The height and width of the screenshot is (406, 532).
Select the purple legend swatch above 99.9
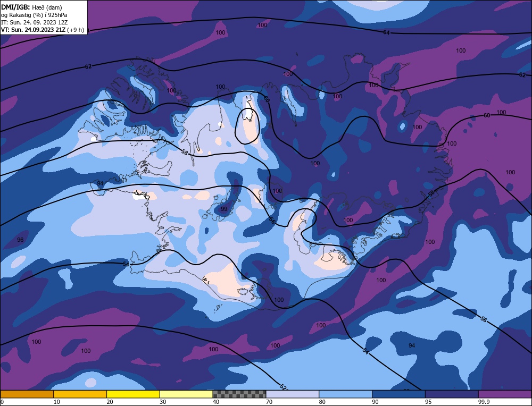tap(505, 394)
